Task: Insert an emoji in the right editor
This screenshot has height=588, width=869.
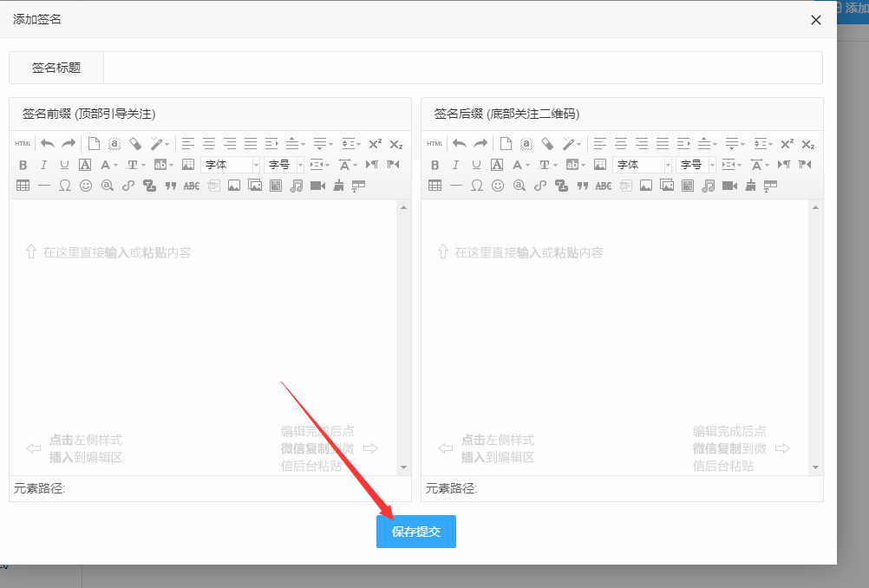Action: [497, 185]
